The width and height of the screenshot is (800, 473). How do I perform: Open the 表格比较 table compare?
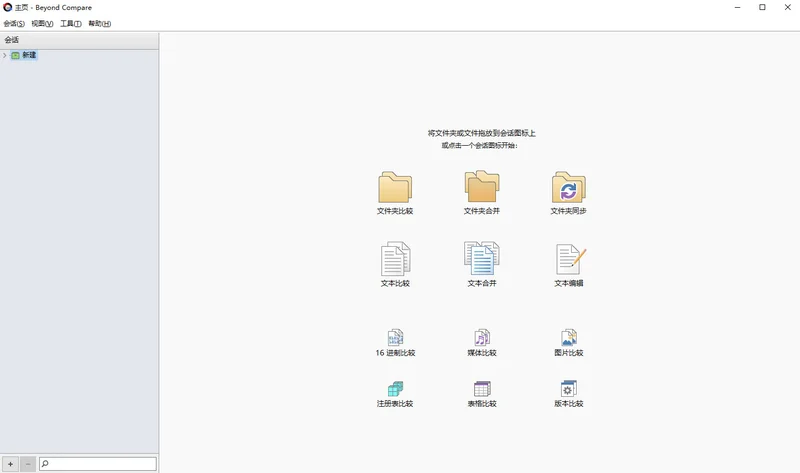(482, 394)
